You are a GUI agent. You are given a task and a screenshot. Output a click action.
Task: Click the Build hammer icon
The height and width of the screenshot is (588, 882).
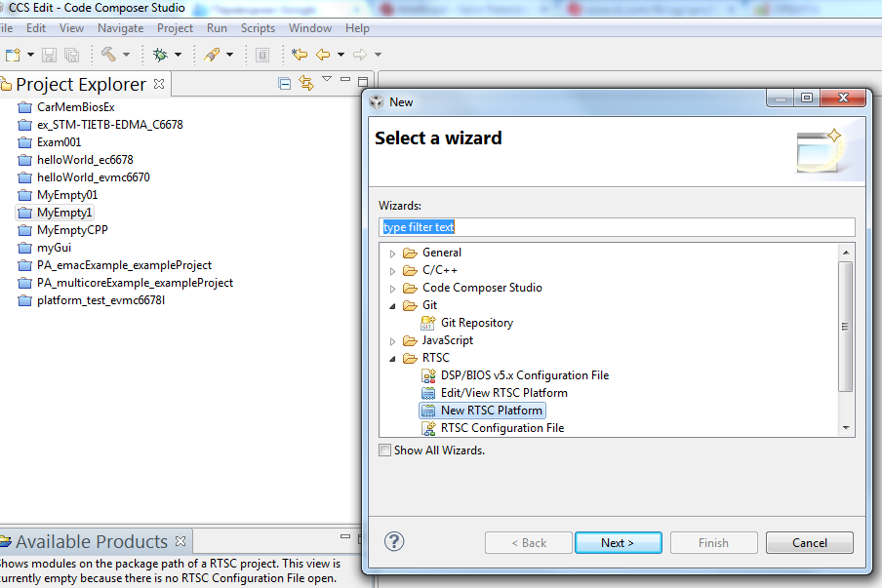(108, 54)
